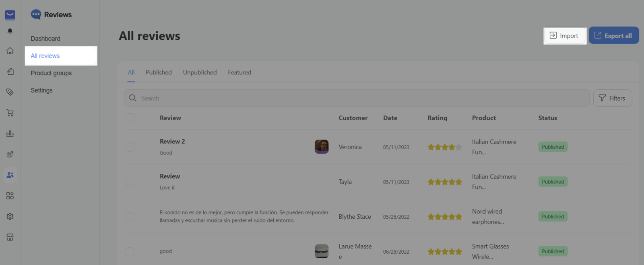
Task: Open the bar chart analytics icon
Action: (x=10, y=134)
